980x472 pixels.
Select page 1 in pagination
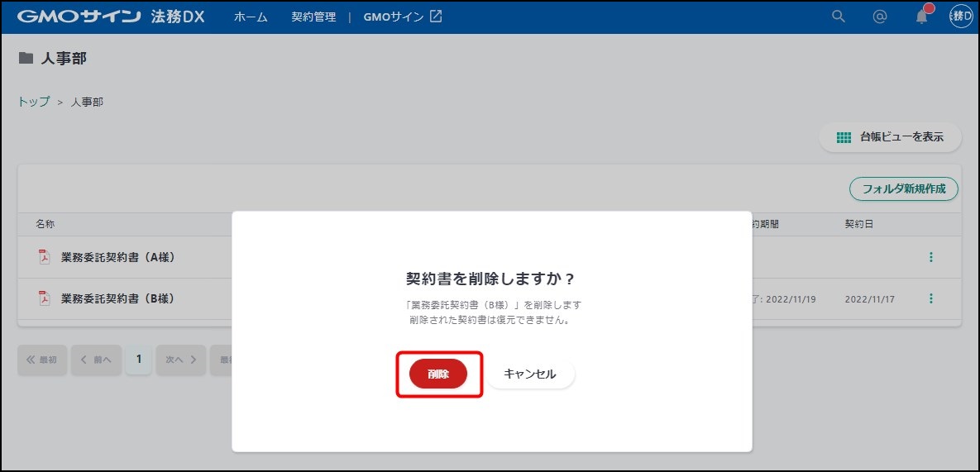click(x=139, y=360)
